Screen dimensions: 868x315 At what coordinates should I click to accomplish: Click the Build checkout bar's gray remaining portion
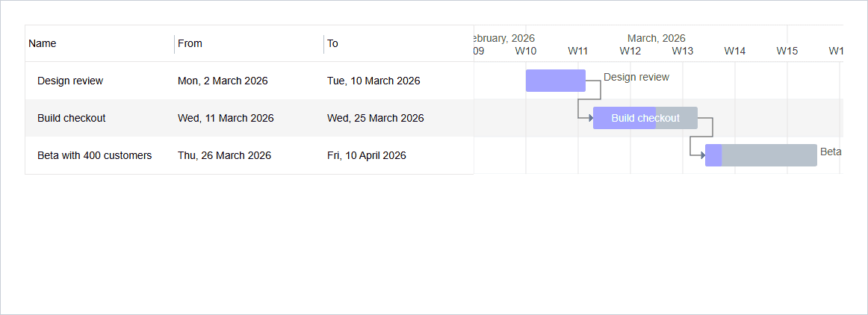click(677, 118)
